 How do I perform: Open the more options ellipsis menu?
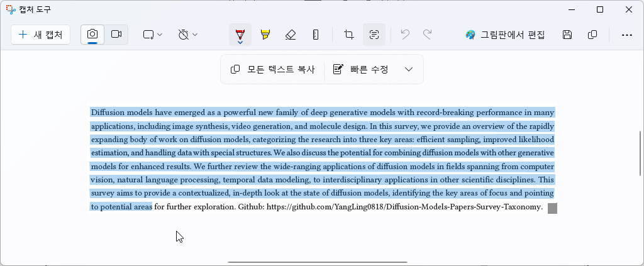click(x=627, y=35)
